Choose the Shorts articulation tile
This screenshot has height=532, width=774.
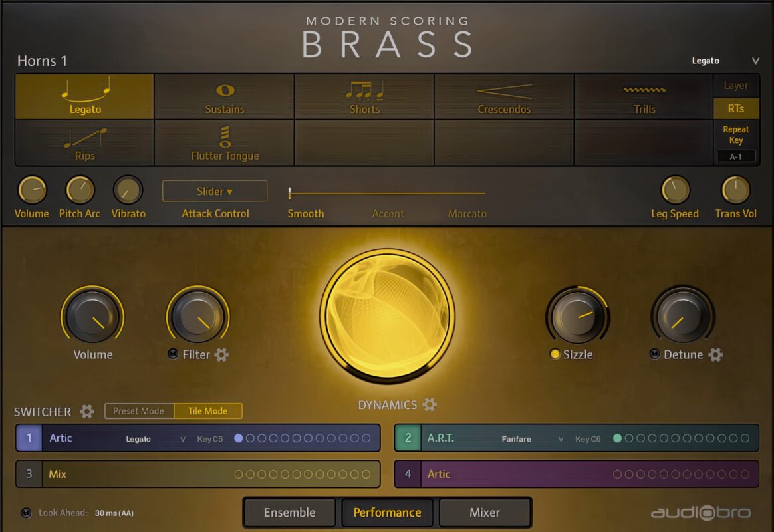click(364, 96)
